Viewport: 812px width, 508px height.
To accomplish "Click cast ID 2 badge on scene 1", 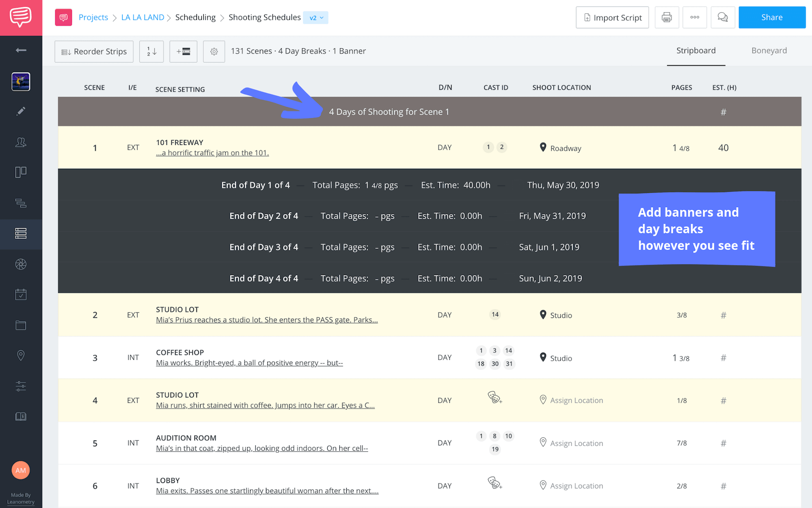I will tap(502, 147).
